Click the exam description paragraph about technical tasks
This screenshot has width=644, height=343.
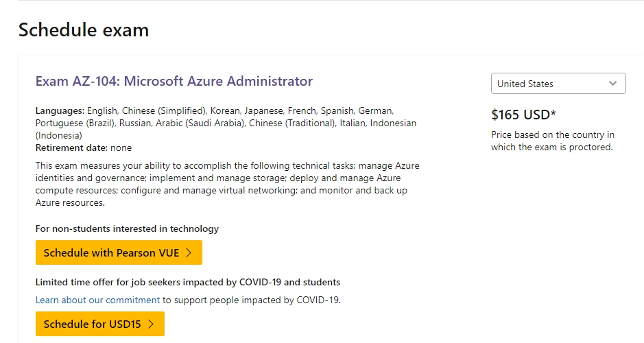pos(227,184)
